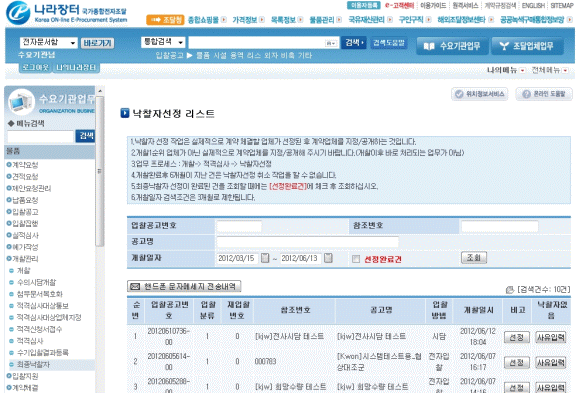Image resolution: width=580 pixels, height=393 pixels.
Task: Click the 이용가이드 link
Action: [433, 5]
